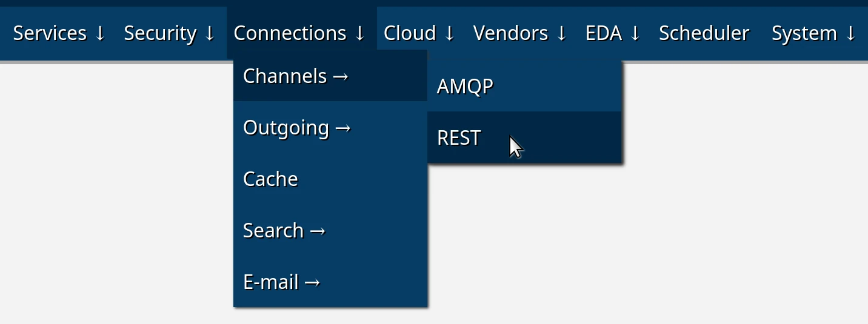The height and width of the screenshot is (324, 868).
Task: Click the right arrow beside E-mail
Action: coord(312,283)
